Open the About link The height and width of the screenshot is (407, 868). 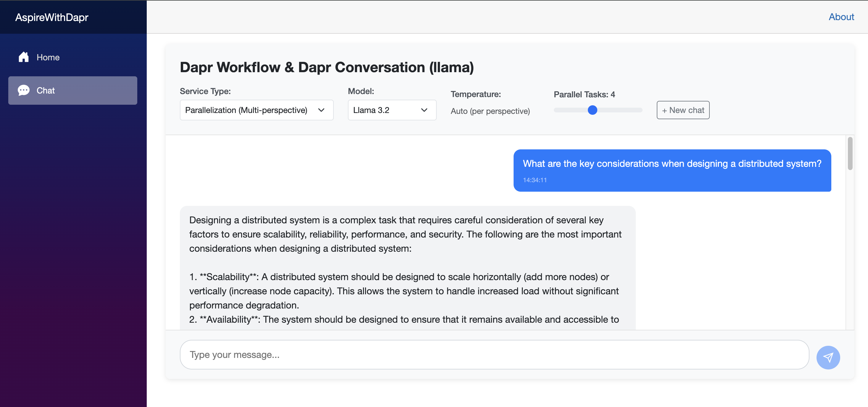tap(841, 17)
